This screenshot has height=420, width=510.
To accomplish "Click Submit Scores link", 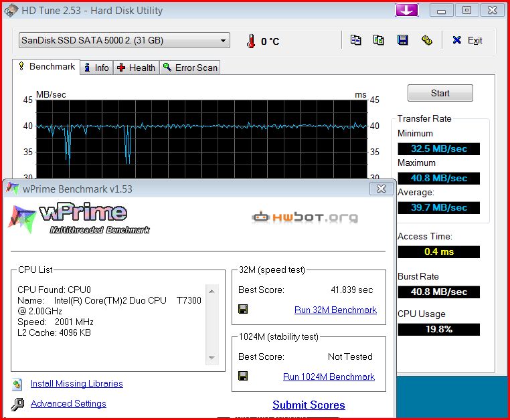I will (x=309, y=405).
